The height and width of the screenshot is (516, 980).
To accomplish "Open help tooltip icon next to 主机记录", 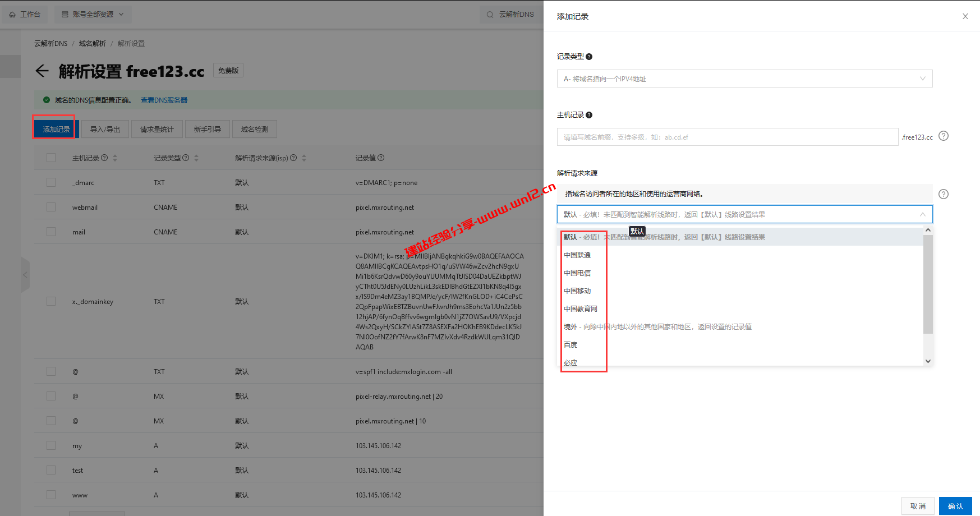I will 589,114.
